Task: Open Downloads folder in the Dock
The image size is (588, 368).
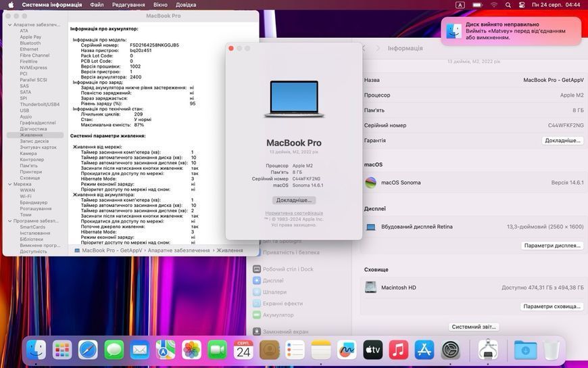Action: tap(525, 350)
